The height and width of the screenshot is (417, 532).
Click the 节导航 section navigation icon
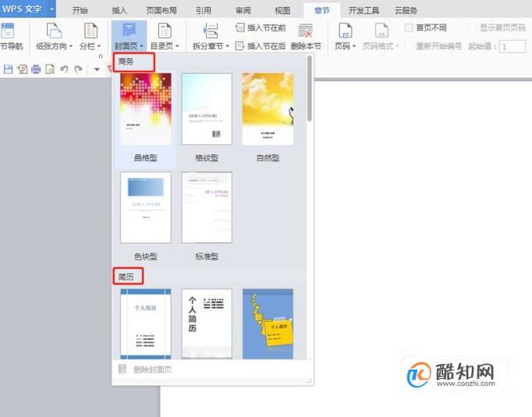pos(8,30)
